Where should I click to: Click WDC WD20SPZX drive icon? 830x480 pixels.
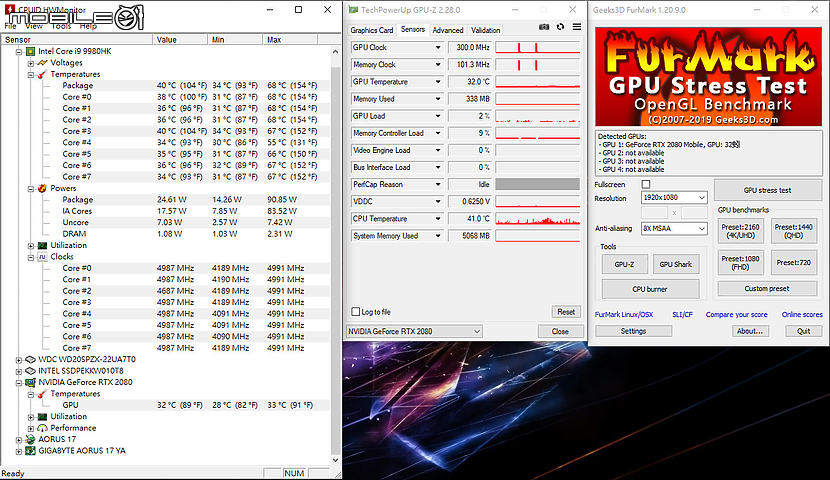click(31, 359)
